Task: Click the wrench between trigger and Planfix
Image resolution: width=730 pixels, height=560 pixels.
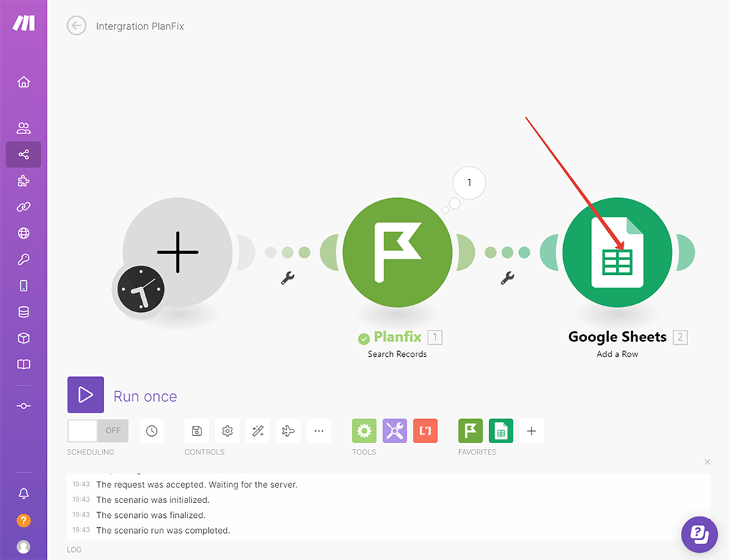Action: (287, 278)
